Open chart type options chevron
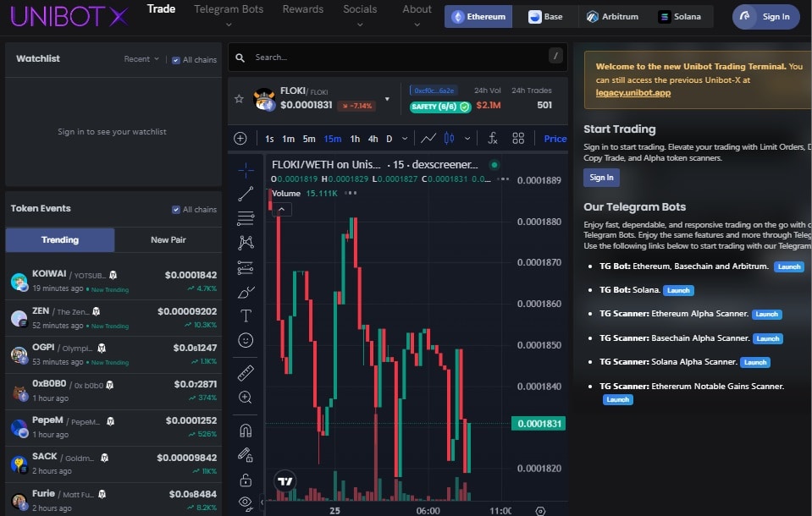The image size is (812, 516). click(x=467, y=139)
